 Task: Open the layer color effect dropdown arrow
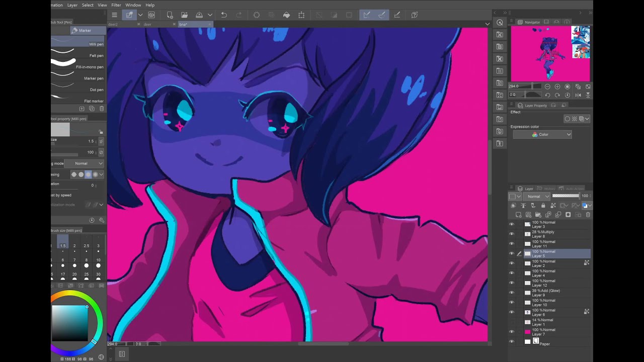tap(587, 119)
